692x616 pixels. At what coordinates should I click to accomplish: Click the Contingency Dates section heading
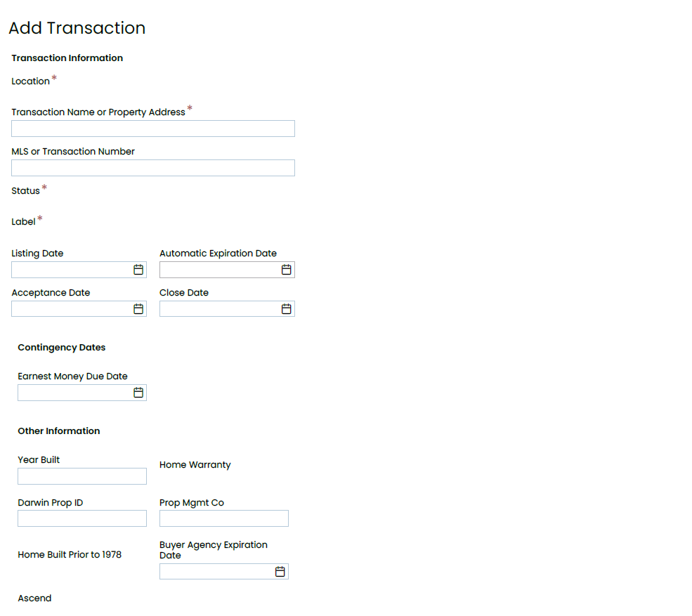click(x=61, y=347)
